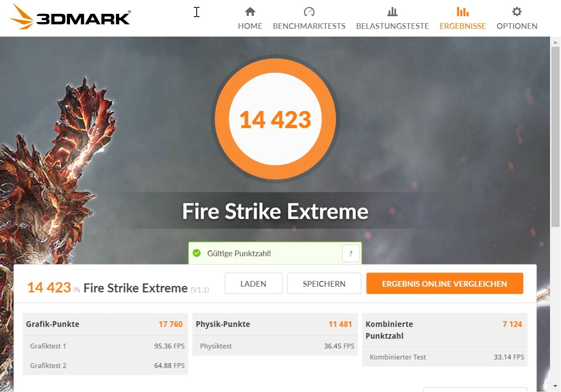Screen dimensions: 561x392
Task: Click the SPEICHERN button
Action: [324, 283]
